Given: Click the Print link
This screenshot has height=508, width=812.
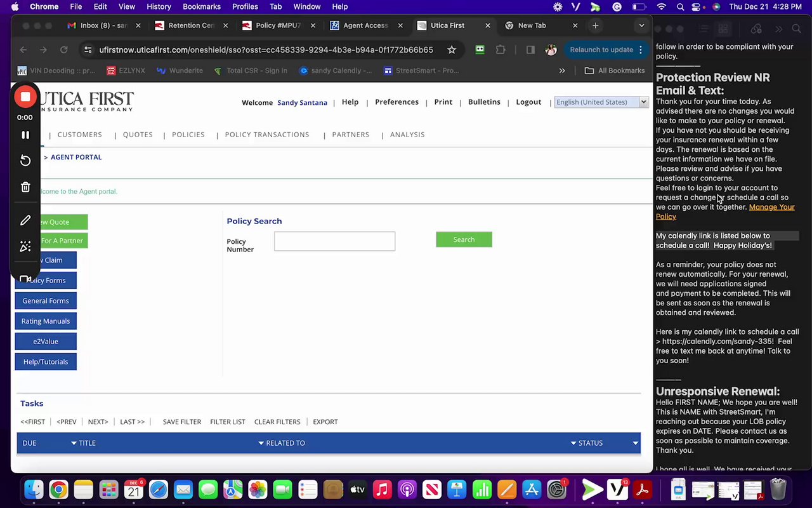Looking at the screenshot, I should click(x=443, y=102).
